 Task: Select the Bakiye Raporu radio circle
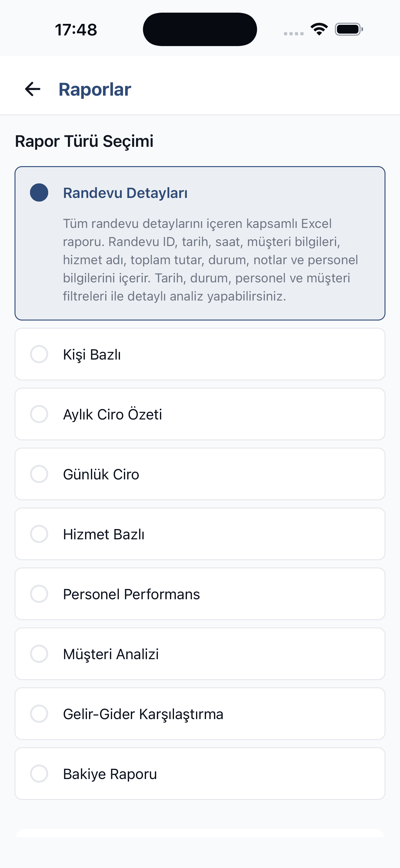(x=39, y=774)
